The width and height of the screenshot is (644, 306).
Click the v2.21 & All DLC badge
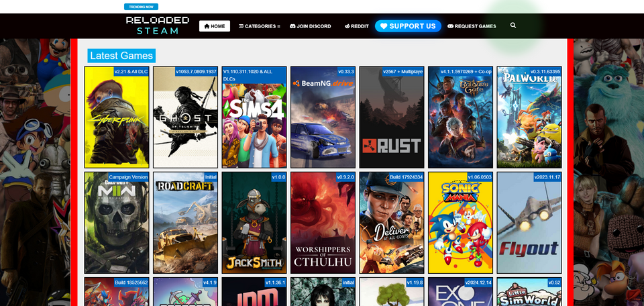pyautogui.click(x=131, y=72)
